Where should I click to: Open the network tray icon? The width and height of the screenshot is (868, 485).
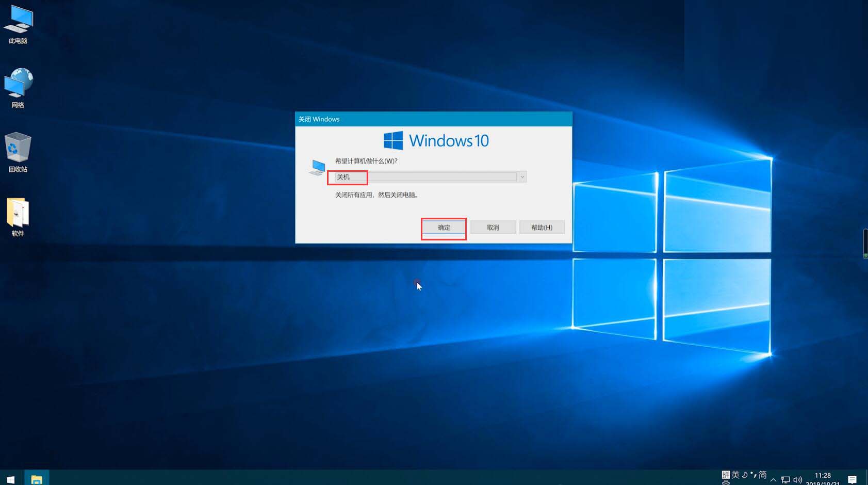pyautogui.click(x=785, y=480)
